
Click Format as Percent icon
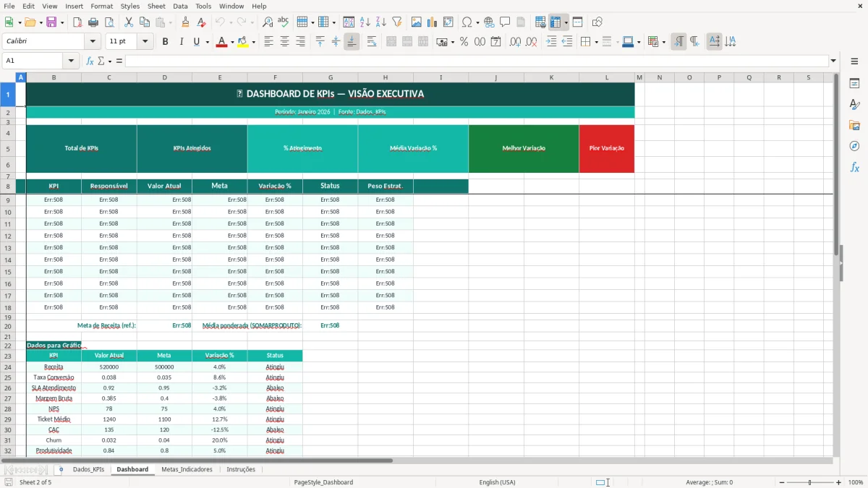click(464, 42)
